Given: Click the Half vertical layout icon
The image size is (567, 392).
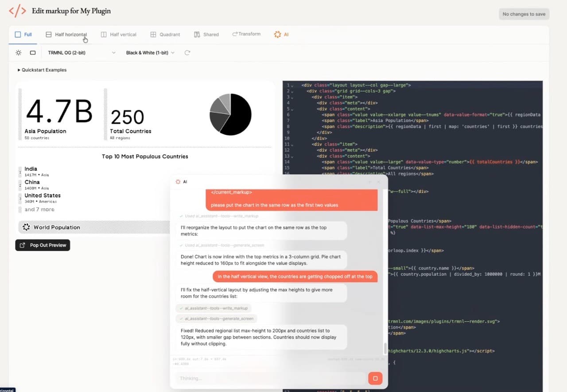Looking at the screenshot, I should 104,35.
